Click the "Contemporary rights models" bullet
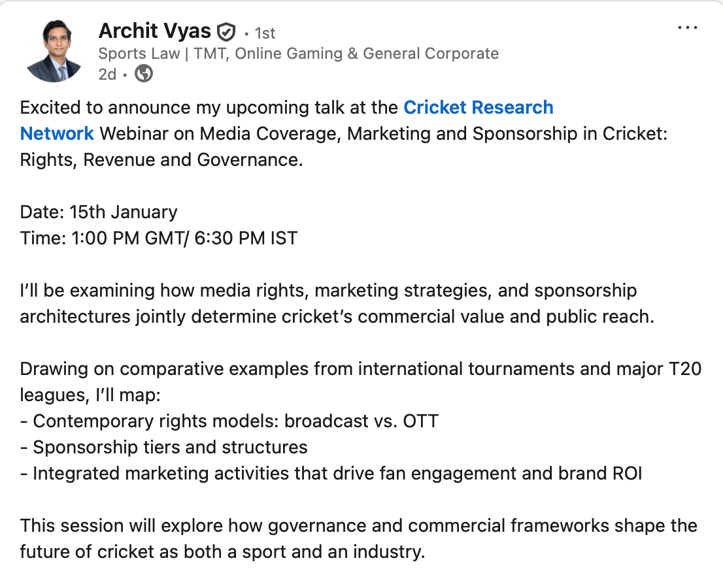 229,421
